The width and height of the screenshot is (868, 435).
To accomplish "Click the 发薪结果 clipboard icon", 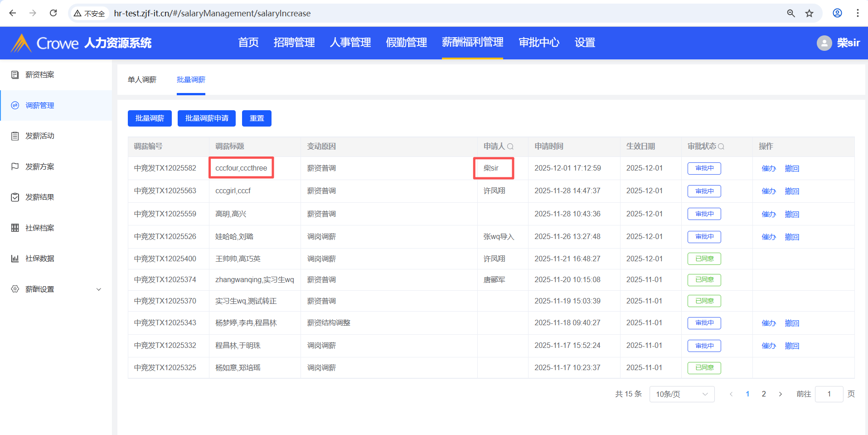I will click(x=15, y=197).
